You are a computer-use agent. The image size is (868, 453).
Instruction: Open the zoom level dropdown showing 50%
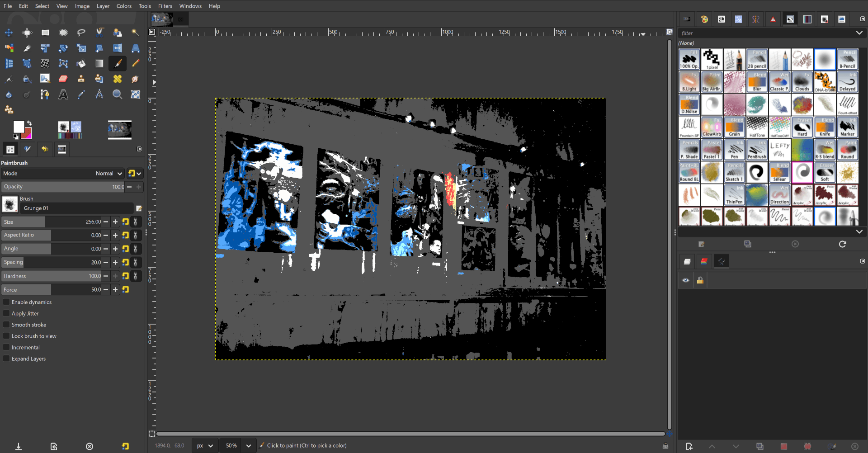coord(237,445)
